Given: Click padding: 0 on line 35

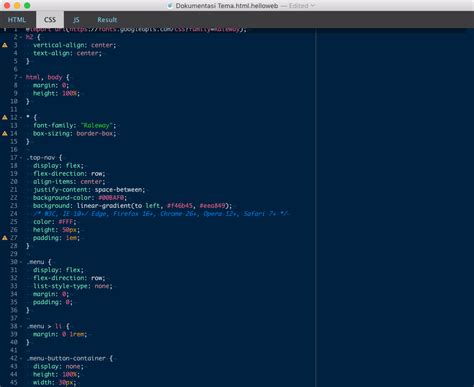Looking at the screenshot, I should click(x=53, y=302).
